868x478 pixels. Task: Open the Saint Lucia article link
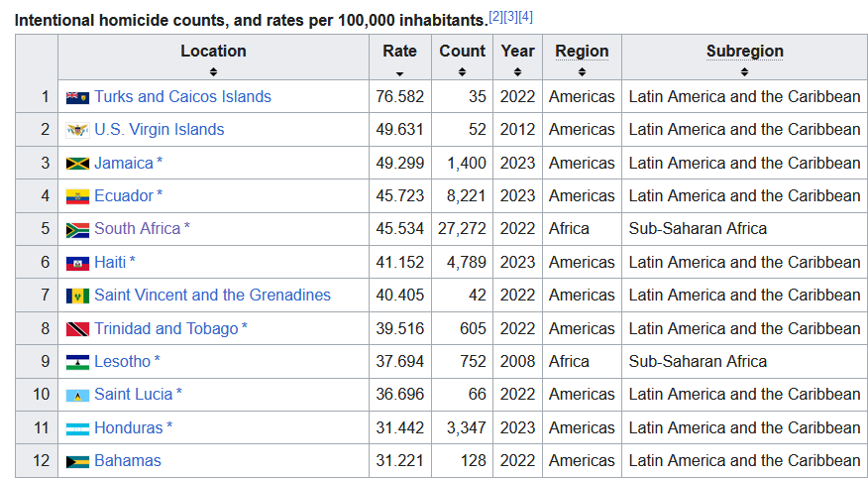pyautogui.click(x=134, y=395)
